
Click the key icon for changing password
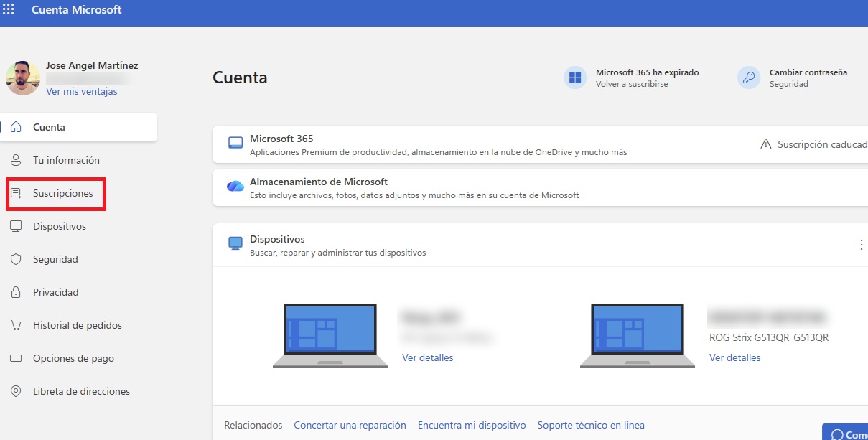[749, 78]
